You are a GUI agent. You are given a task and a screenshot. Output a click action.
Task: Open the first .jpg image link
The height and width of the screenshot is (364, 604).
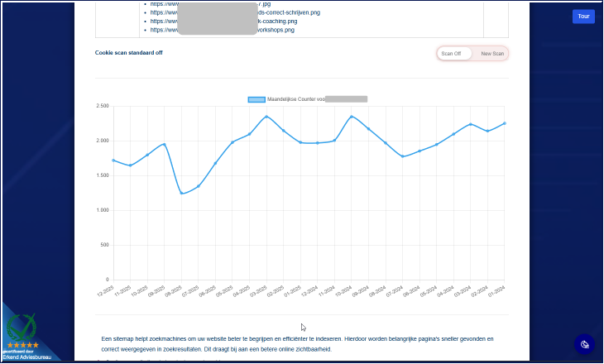point(265,4)
